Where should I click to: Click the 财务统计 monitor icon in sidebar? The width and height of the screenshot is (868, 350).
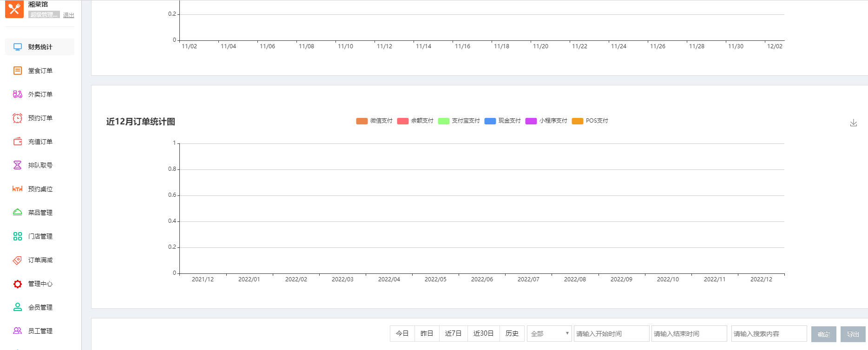[x=18, y=47]
